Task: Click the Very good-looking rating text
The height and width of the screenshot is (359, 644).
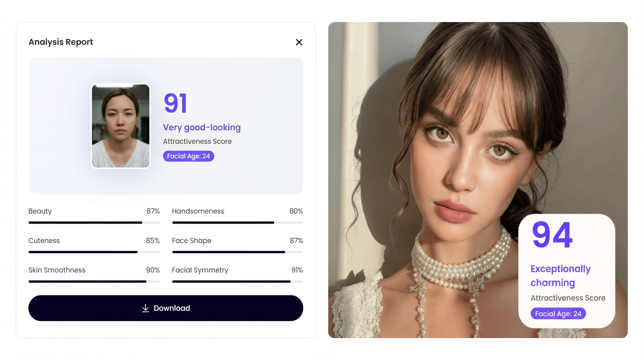Action: 202,127
